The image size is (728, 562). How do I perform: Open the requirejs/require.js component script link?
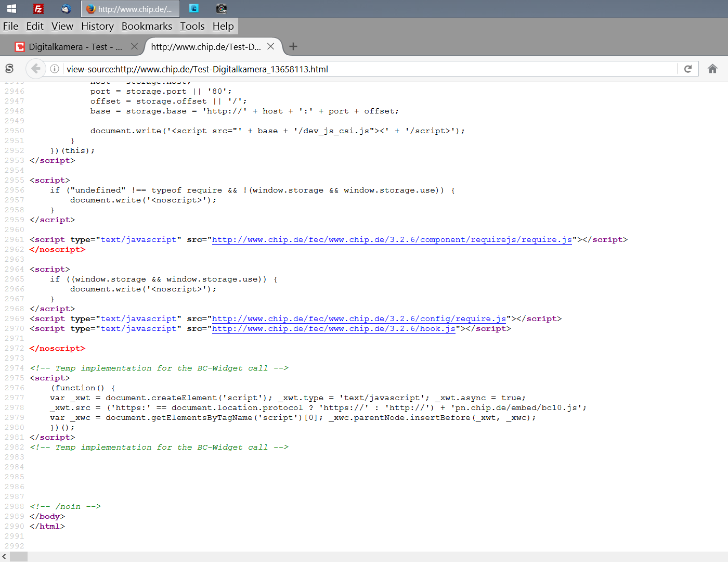pos(392,239)
